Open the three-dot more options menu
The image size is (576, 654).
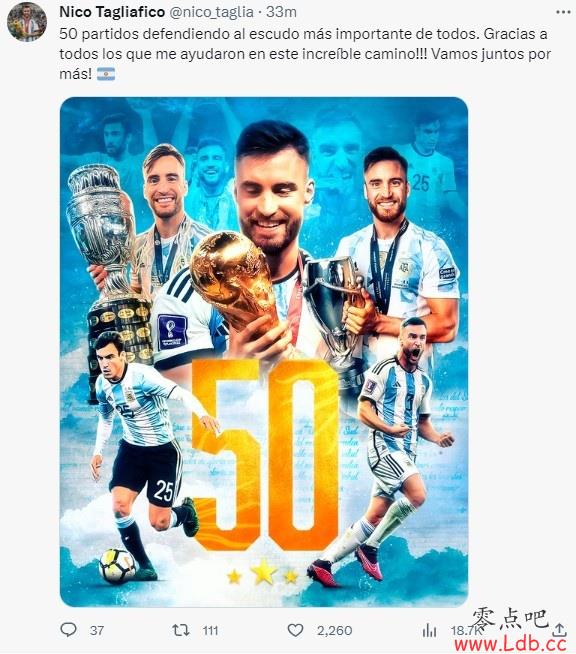[x=563, y=13]
